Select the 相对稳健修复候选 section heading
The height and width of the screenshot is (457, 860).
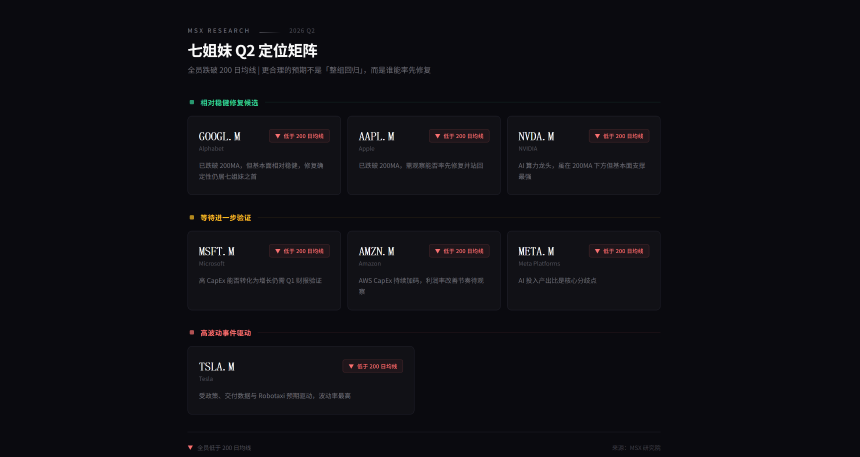click(229, 102)
